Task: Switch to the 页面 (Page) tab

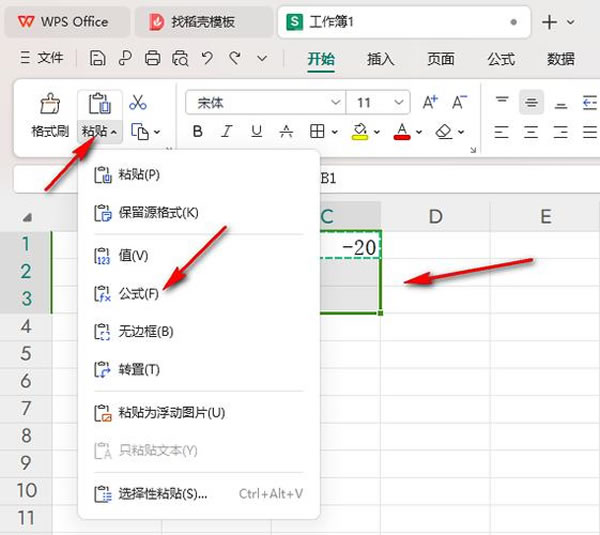Action: pyautogui.click(x=441, y=59)
